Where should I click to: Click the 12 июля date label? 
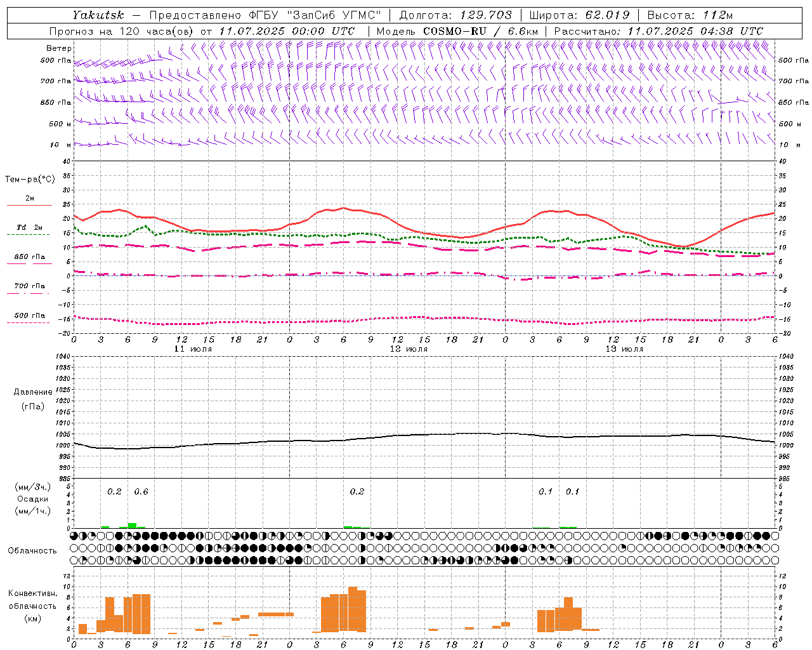coord(409,349)
